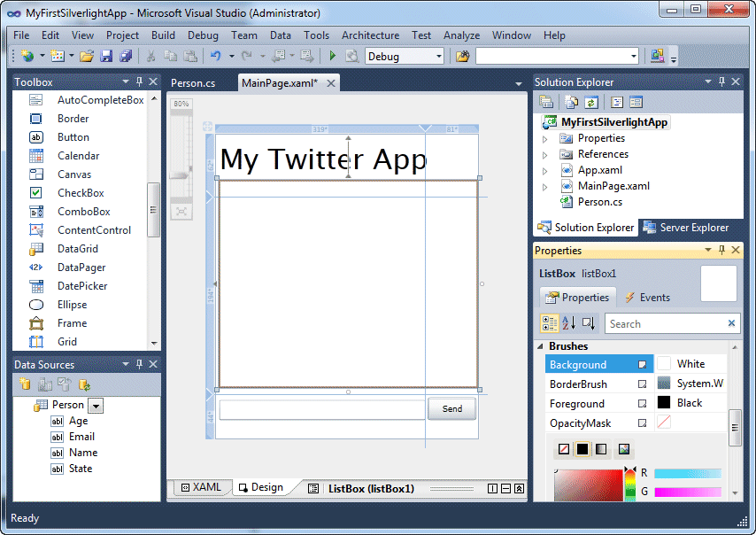Click Show All Files icon in Solution Explorer
The height and width of the screenshot is (535, 756).
click(572, 102)
